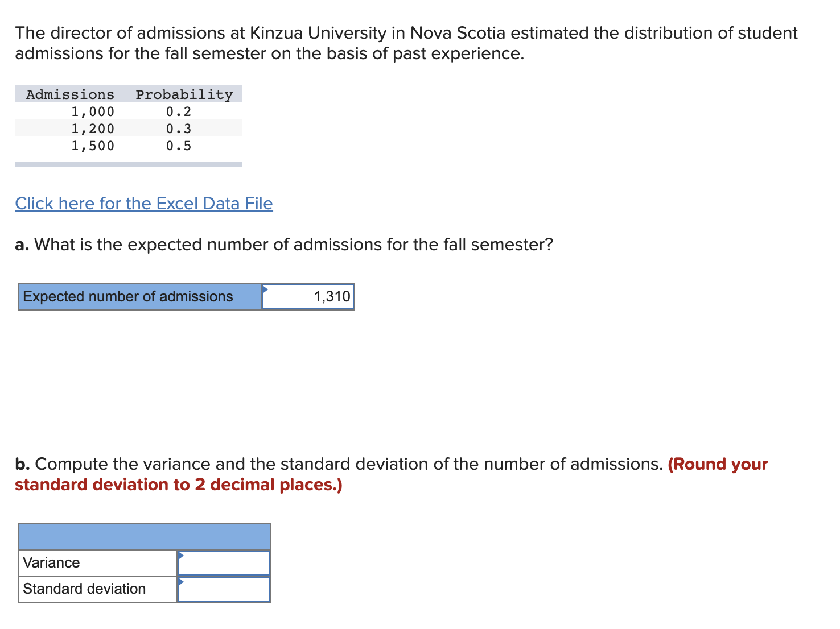
Task: Click the highlighted 1,200 table row
Action: pyautogui.click(x=128, y=129)
